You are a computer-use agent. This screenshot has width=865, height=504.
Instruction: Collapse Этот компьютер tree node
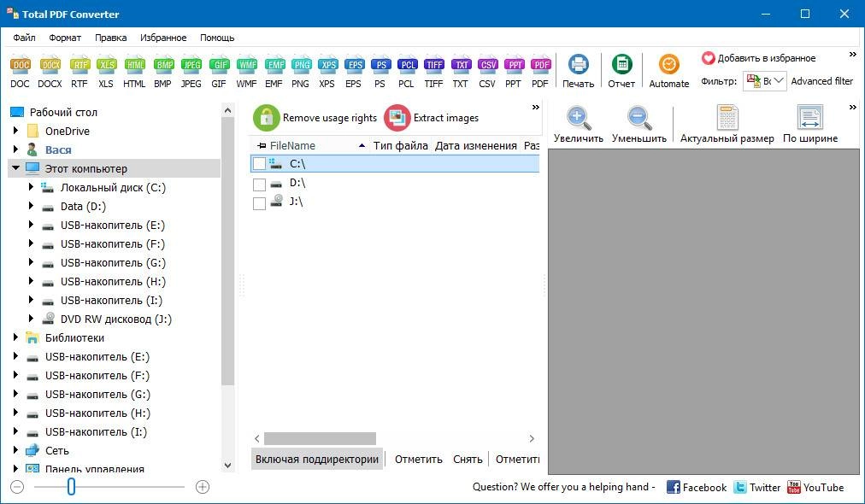point(16,167)
